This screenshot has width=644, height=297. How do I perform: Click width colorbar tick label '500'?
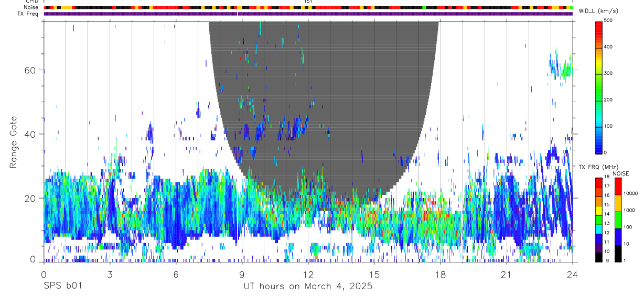pyautogui.click(x=609, y=20)
